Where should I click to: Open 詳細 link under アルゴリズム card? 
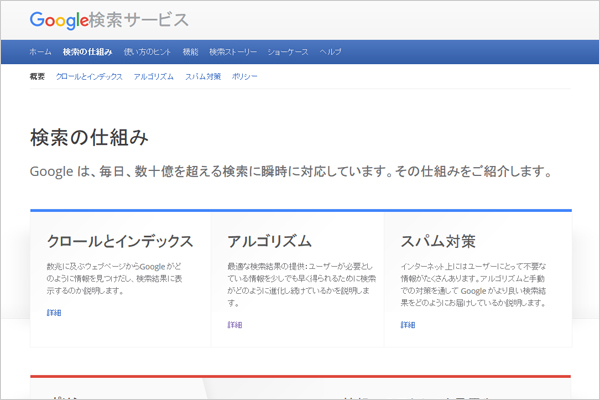click(x=235, y=325)
